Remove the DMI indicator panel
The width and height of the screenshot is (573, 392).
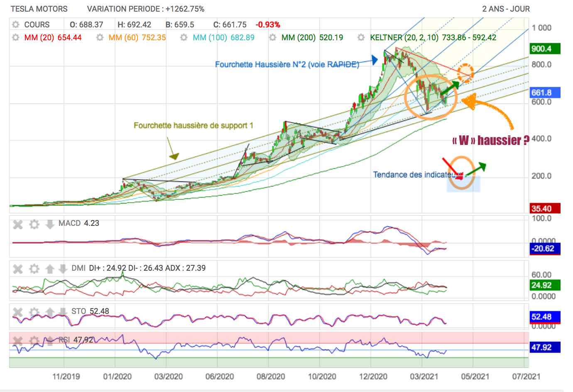[18, 269]
